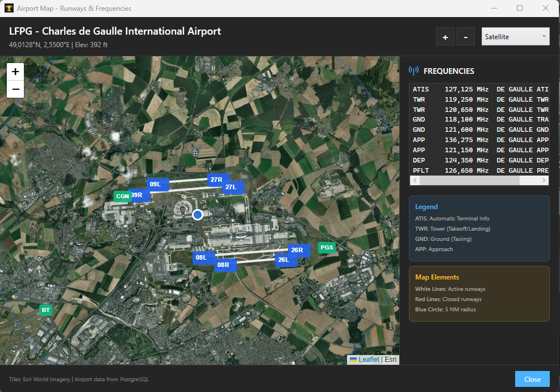
Task: Click the frequency list's horizontal scrollbar thumb
Action: coord(470,181)
